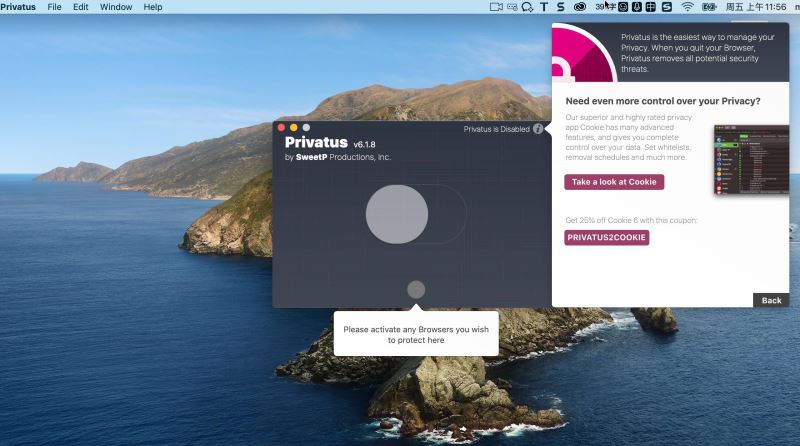
Task: Click the T icon in menu bar
Action: [544, 7]
